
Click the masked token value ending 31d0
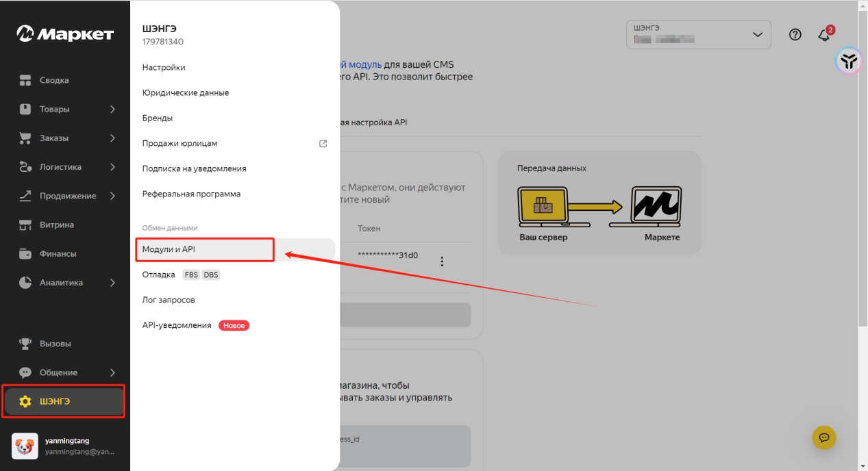click(x=388, y=255)
